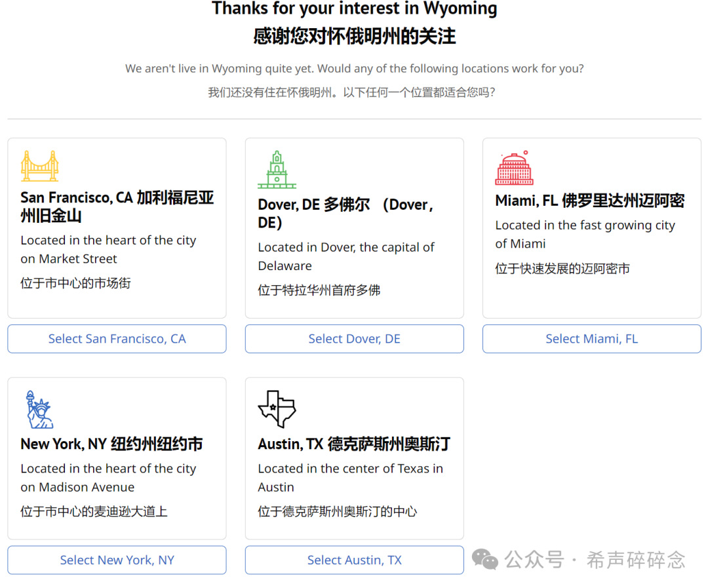Click the Golden Gate Bridge icon
Screen dimensions: 708x588
(40, 165)
